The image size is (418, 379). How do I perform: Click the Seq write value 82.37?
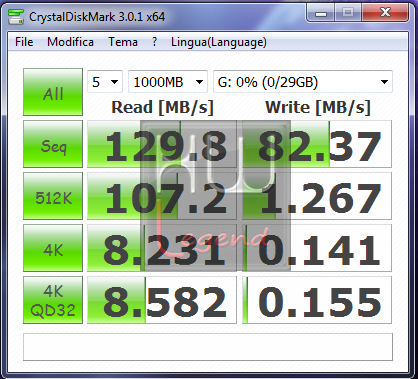pos(317,144)
